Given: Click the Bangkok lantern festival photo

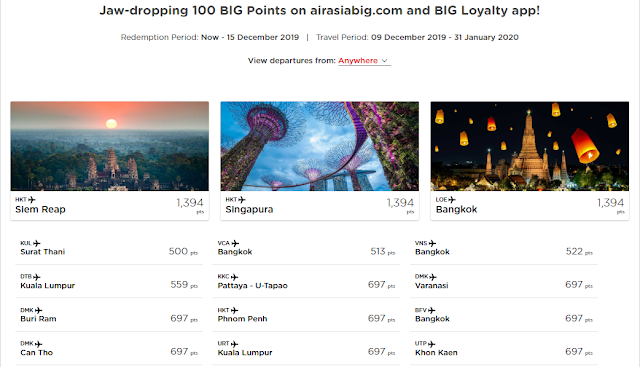Looking at the screenshot, I should click(x=530, y=146).
